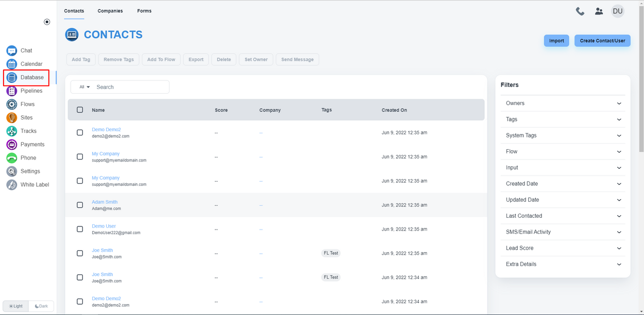Viewport: 644px width, 315px height.
Task: Check the box beside Adam Smith
Action: pos(80,205)
